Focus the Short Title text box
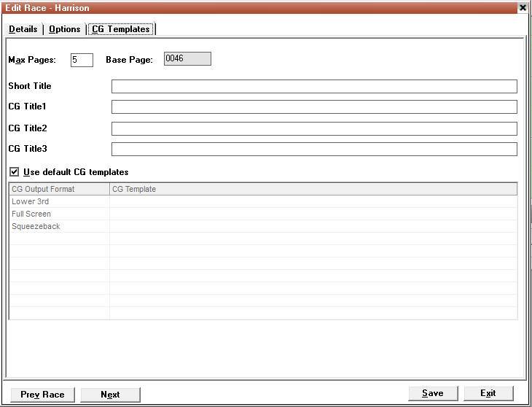This screenshot has height=407, width=532. [314, 86]
